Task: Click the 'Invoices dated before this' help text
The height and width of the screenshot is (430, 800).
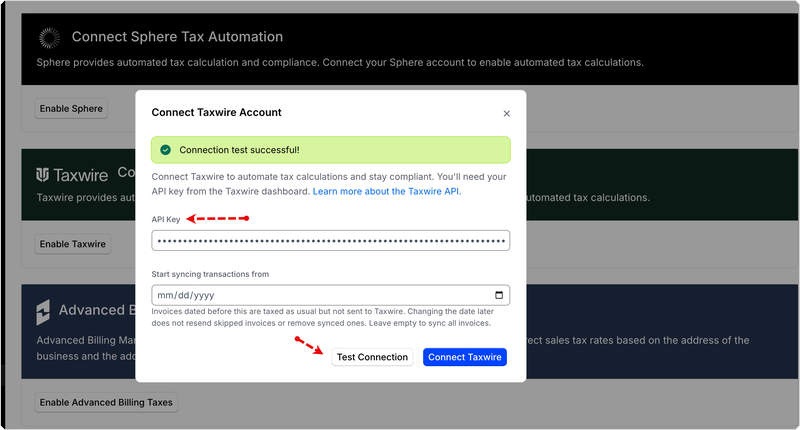Action: click(x=322, y=317)
